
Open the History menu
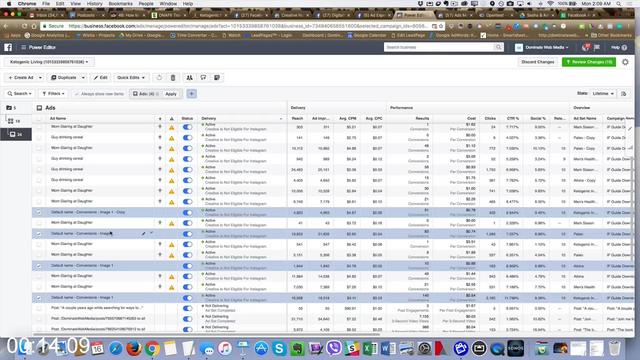click(x=94, y=4)
